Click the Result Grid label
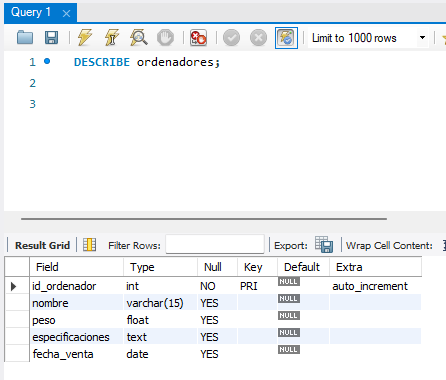 42,246
